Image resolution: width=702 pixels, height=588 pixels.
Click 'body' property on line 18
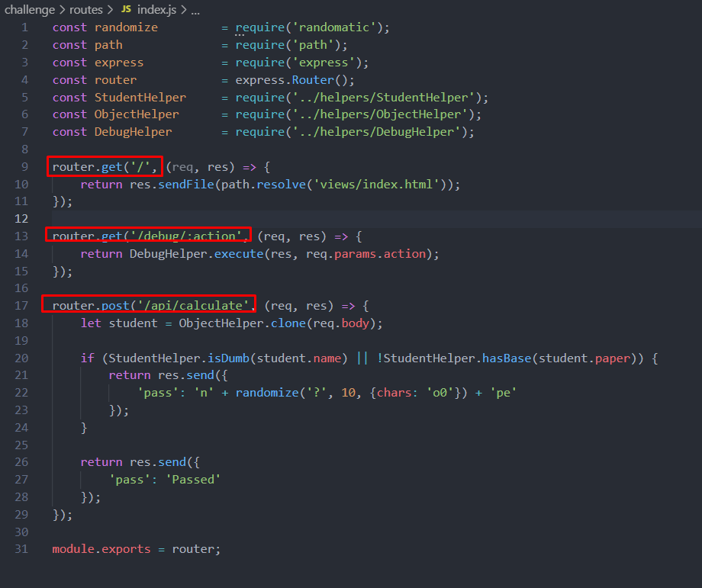(355, 323)
